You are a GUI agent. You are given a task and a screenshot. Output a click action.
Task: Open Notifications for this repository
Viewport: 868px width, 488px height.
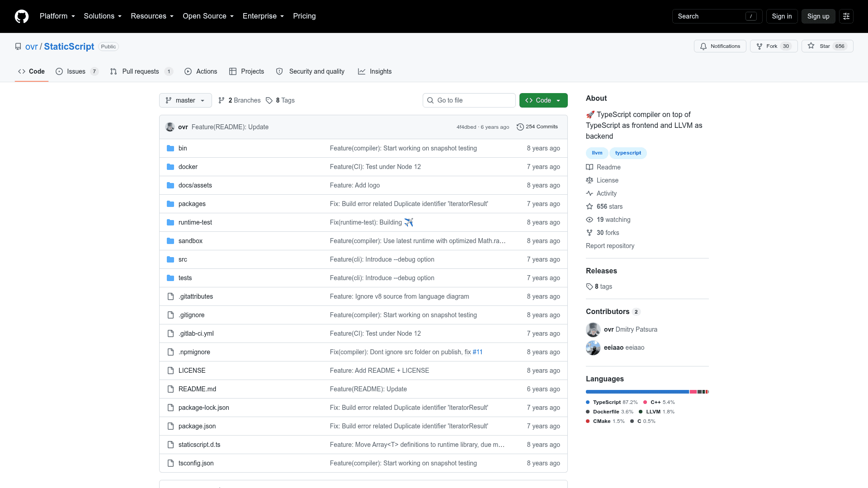click(x=720, y=46)
